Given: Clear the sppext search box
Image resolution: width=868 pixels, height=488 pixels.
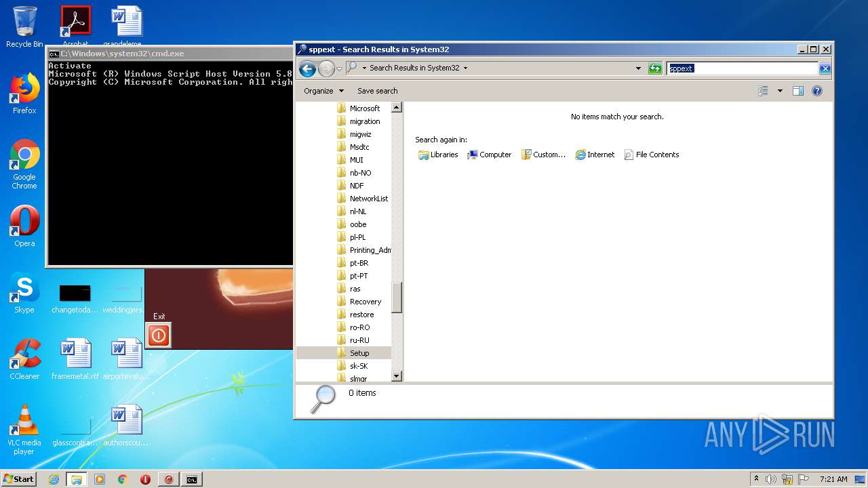Looking at the screenshot, I should (825, 68).
